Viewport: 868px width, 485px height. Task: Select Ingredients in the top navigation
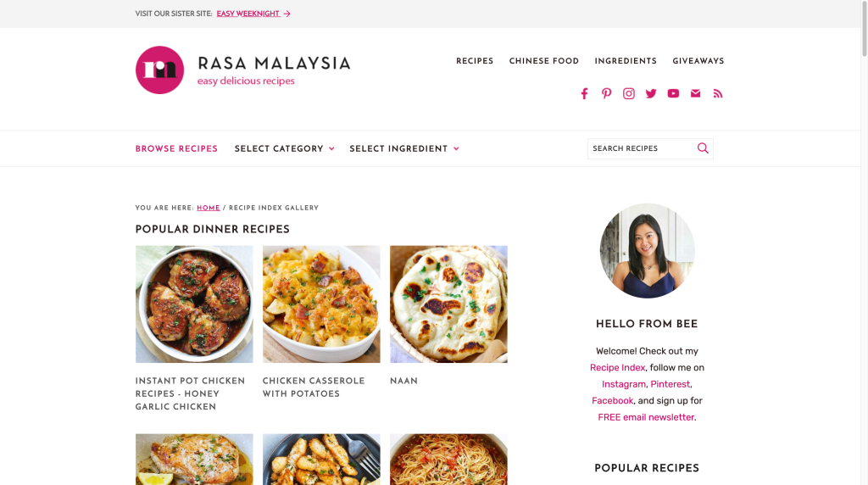626,61
